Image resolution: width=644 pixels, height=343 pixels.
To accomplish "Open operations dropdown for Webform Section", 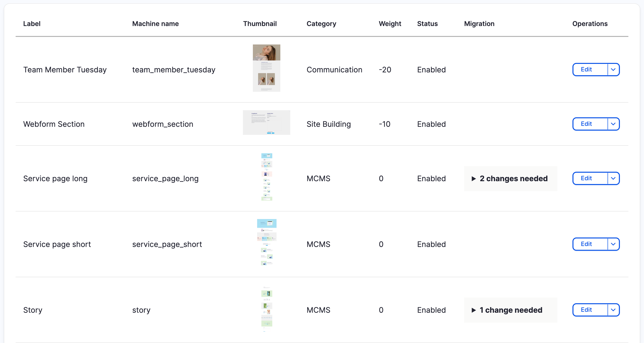I will click(613, 124).
